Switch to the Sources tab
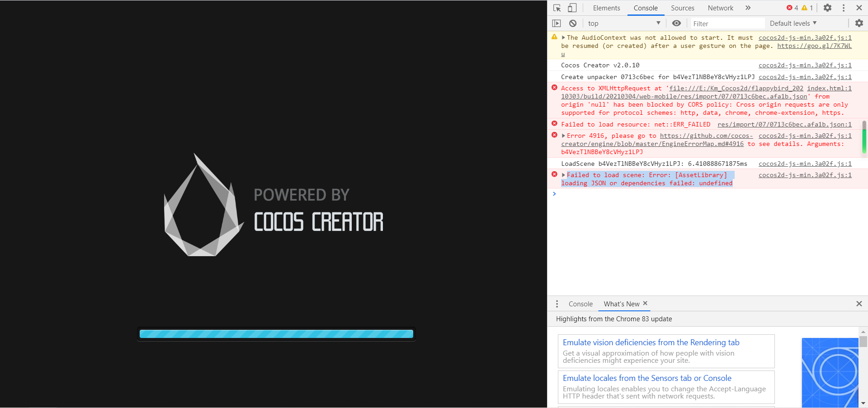The image size is (868, 408). pos(682,8)
